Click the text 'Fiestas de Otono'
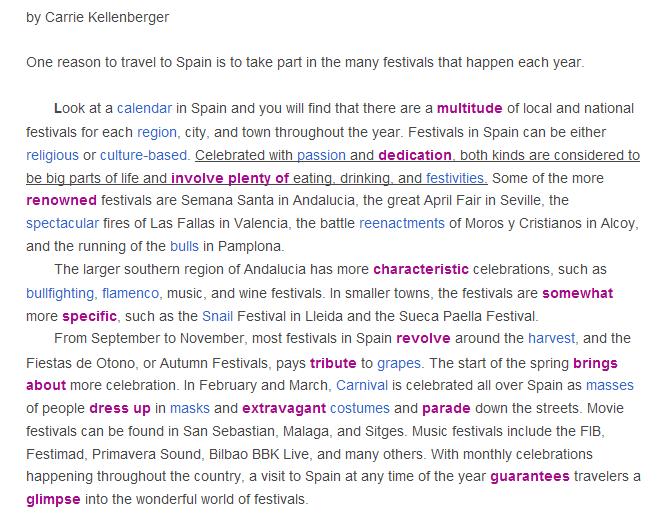667x515 pixels. tap(80, 363)
